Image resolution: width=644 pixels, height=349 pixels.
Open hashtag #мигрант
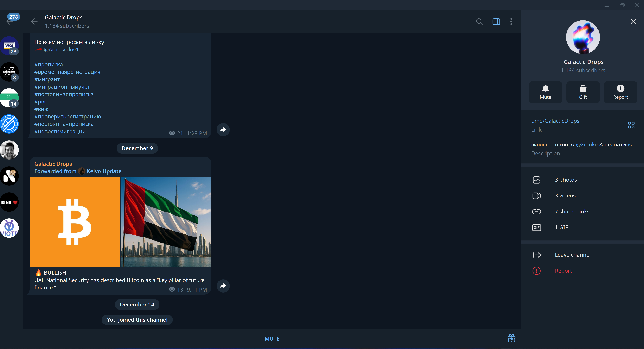[47, 79]
